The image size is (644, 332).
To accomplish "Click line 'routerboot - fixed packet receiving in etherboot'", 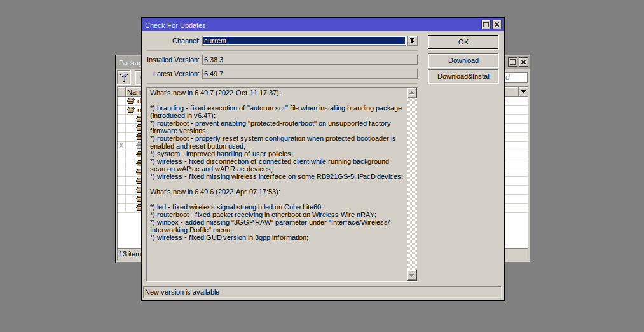I will (263, 215).
